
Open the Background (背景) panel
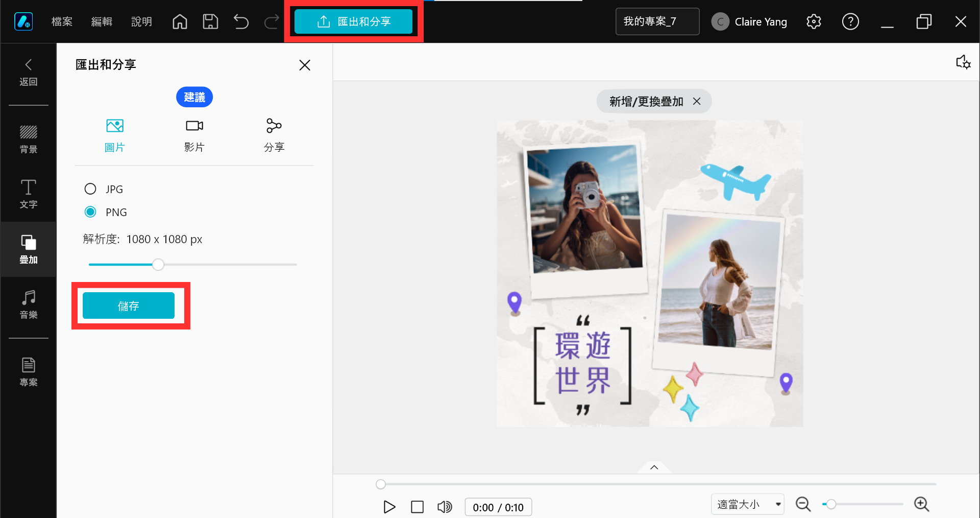29,139
